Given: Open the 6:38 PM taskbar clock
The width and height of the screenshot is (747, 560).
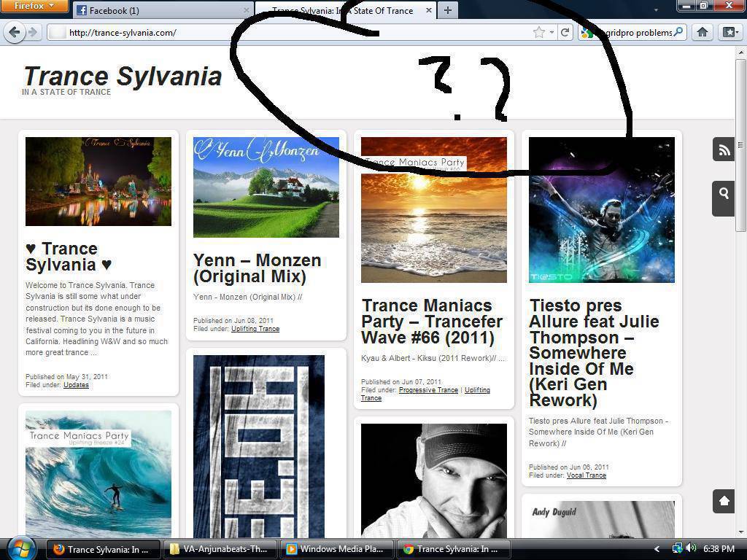Looking at the screenshot, I should 719,549.
